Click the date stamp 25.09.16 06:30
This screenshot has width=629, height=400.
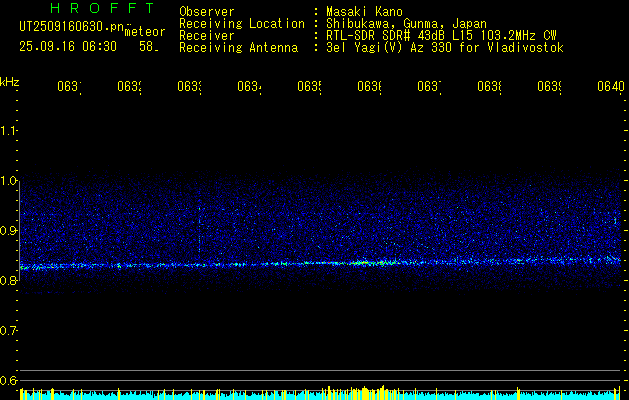tap(68, 47)
